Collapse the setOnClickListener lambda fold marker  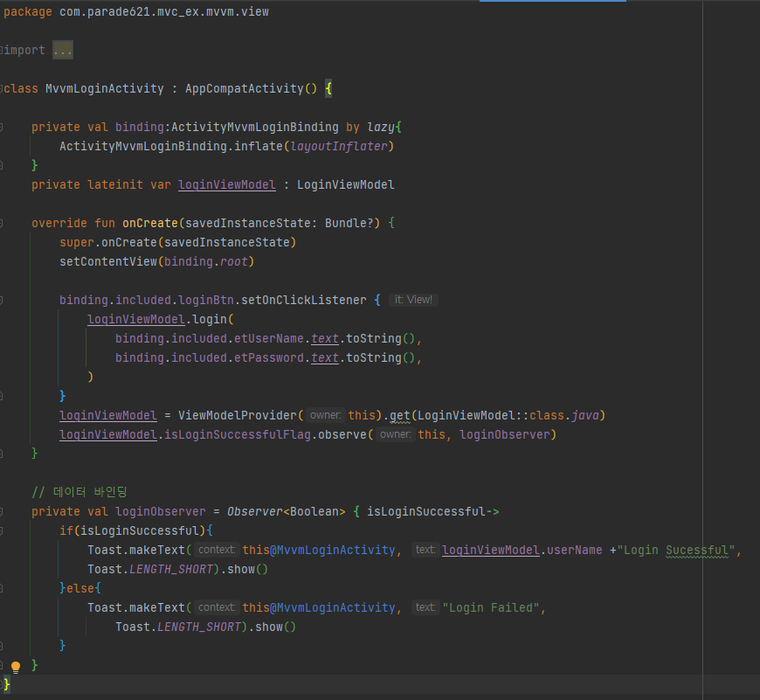pos(2,300)
